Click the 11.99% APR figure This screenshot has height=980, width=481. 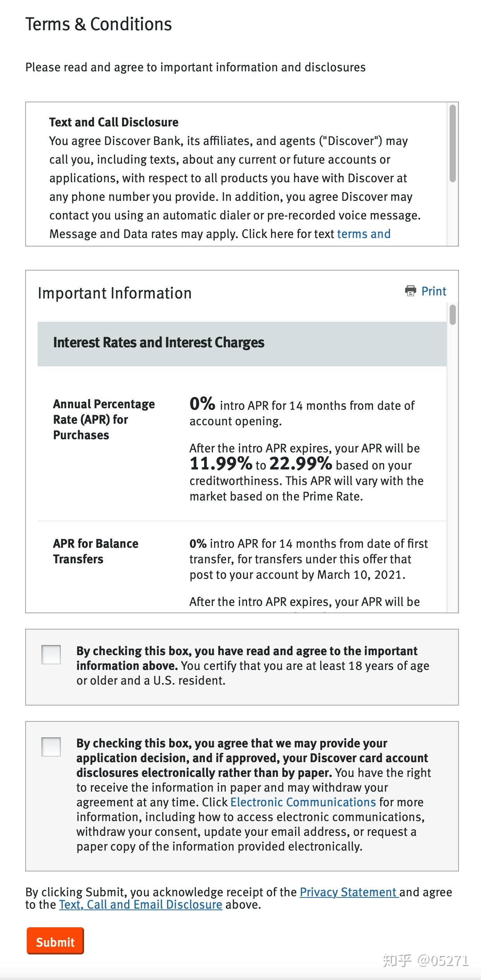click(x=221, y=464)
